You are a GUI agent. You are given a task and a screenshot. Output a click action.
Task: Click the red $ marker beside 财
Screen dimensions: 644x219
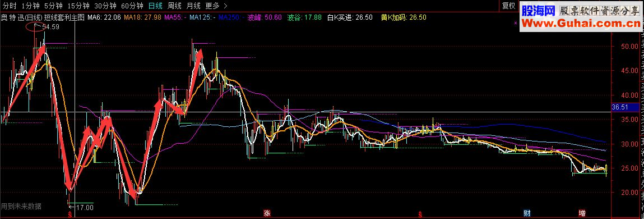point(420,214)
